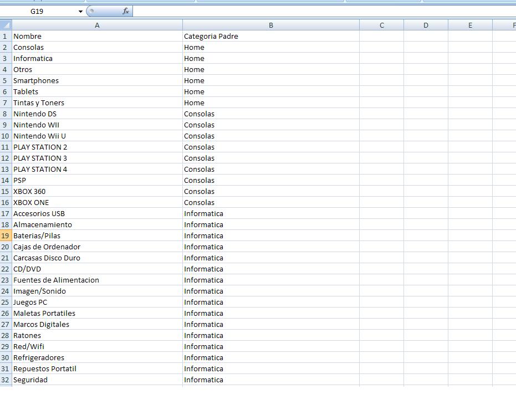Select the 'XBOX 360' cell
The image size is (516, 420).
[97, 191]
